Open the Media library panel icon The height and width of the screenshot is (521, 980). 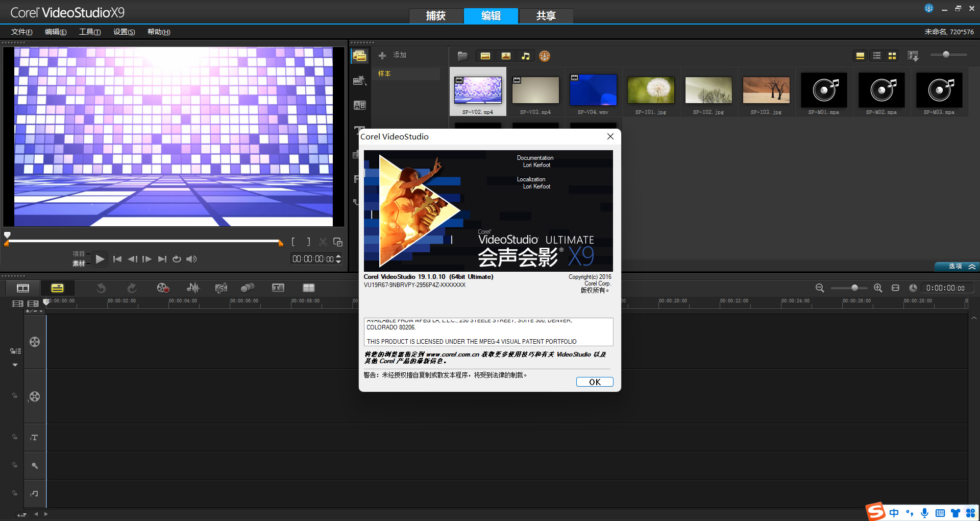point(360,56)
